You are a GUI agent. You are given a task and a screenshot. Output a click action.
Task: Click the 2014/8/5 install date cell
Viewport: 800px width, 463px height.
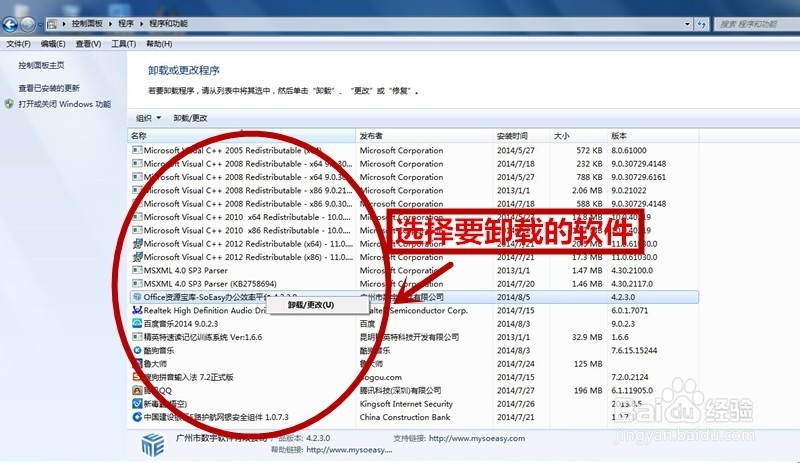[x=513, y=297]
